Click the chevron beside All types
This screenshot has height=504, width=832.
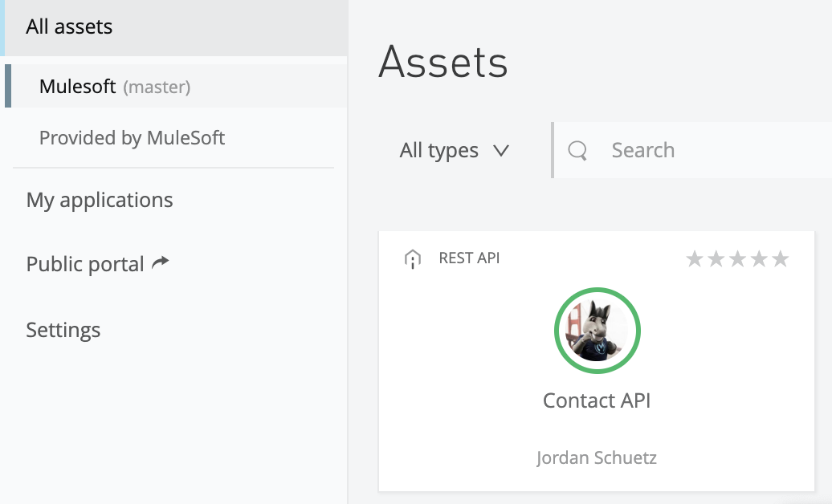coord(501,151)
